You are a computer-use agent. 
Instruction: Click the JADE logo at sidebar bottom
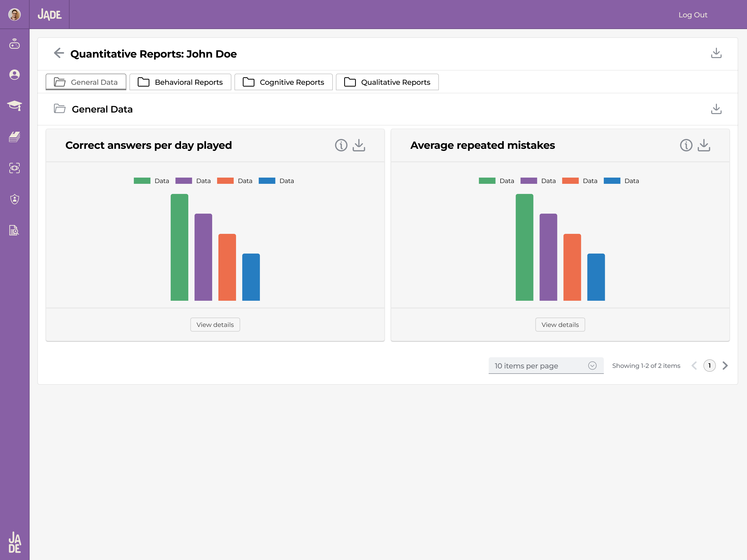[15, 542]
